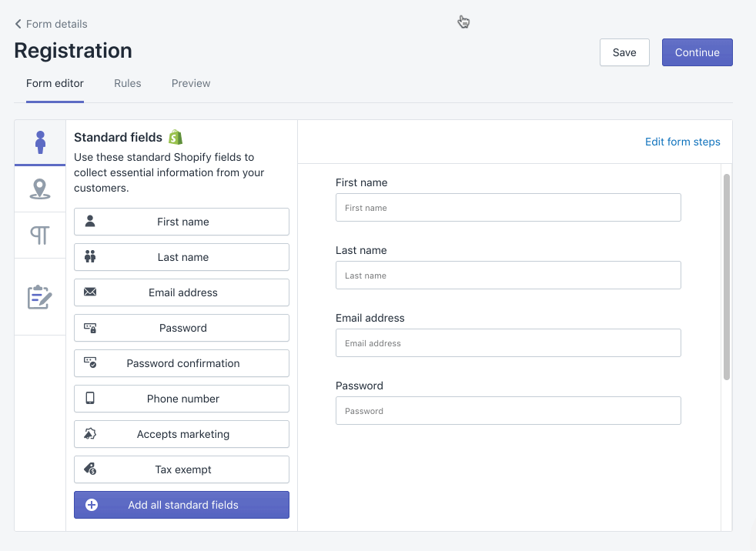Open the clipboard custom fields panel
This screenshot has height=551, width=756.
pos(39,296)
